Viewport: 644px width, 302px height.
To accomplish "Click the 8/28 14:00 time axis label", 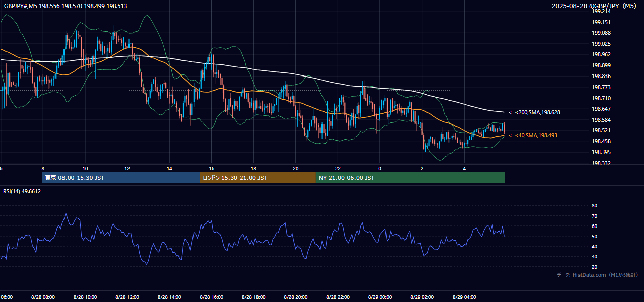I will pos(169,297).
